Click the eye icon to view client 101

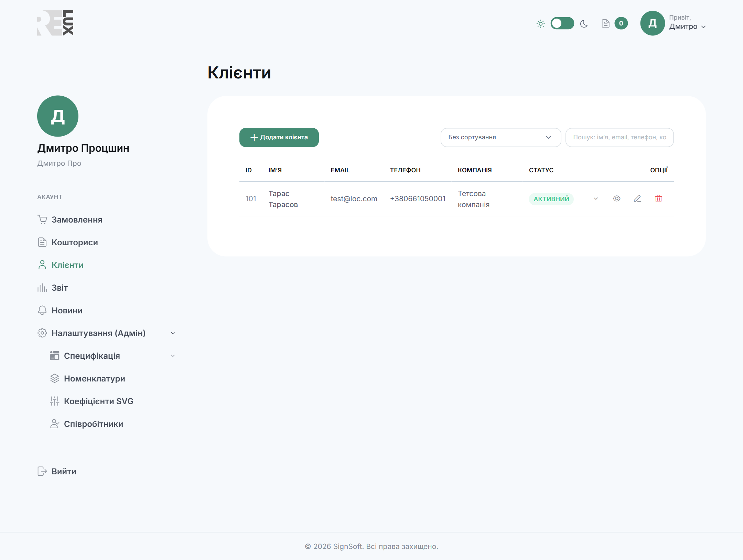[616, 198]
